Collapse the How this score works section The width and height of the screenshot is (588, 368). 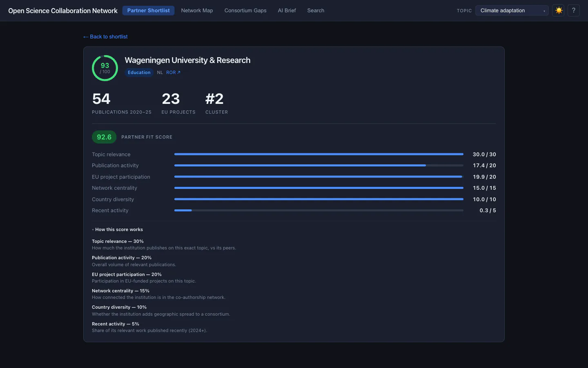(x=118, y=229)
